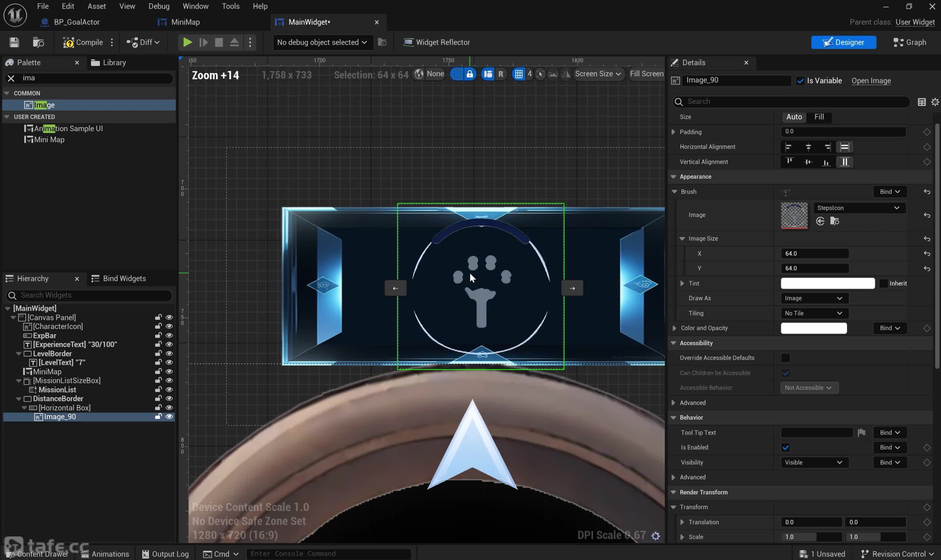This screenshot has height=560, width=941.
Task: Click the right arrow handle in viewport
Action: point(572,288)
